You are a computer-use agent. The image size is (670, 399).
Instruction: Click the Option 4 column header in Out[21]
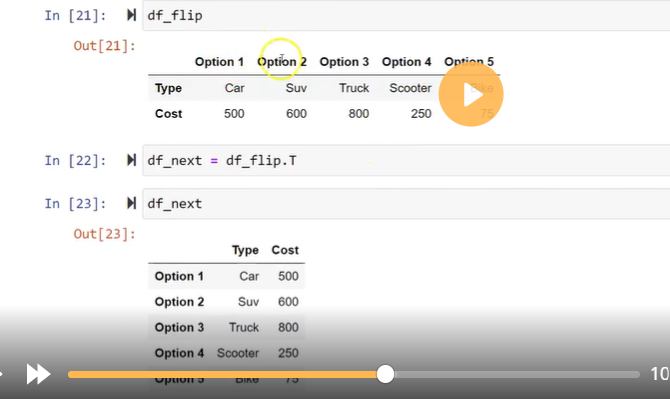pyautogui.click(x=406, y=62)
